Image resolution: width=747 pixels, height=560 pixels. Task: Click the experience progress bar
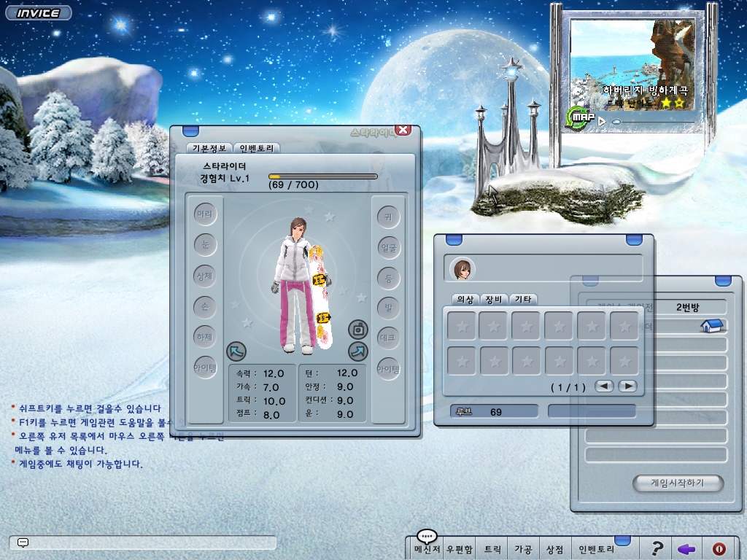(323, 176)
